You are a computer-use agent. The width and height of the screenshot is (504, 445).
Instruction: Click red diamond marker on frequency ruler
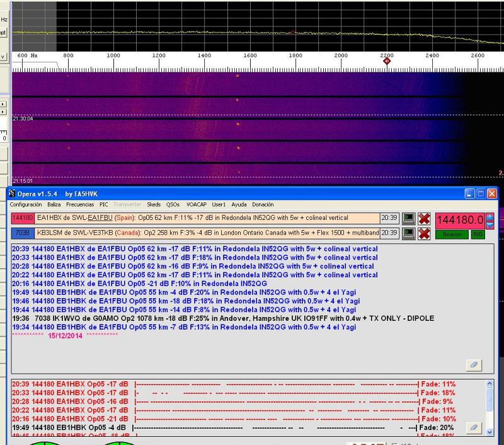[387, 61]
